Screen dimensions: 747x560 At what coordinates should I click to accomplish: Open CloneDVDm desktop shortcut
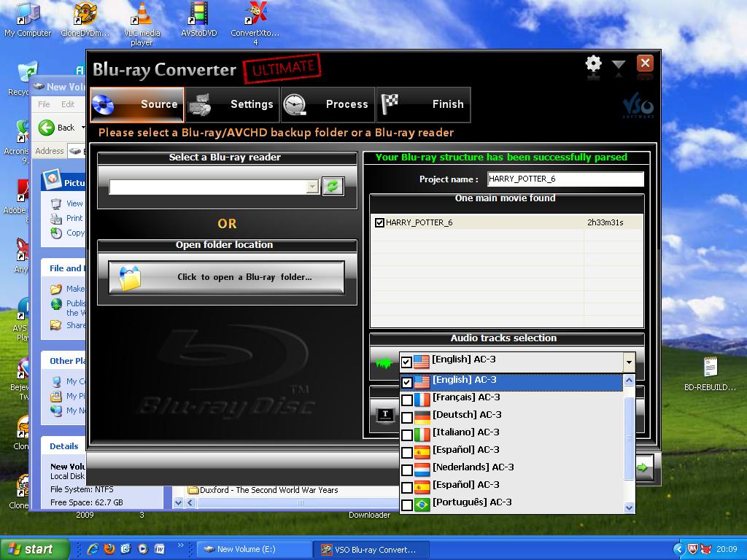point(85,20)
